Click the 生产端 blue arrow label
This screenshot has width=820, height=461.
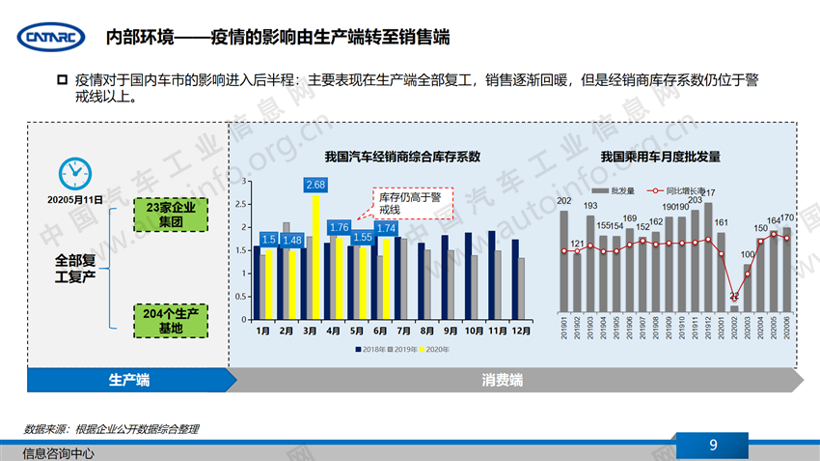click(128, 380)
